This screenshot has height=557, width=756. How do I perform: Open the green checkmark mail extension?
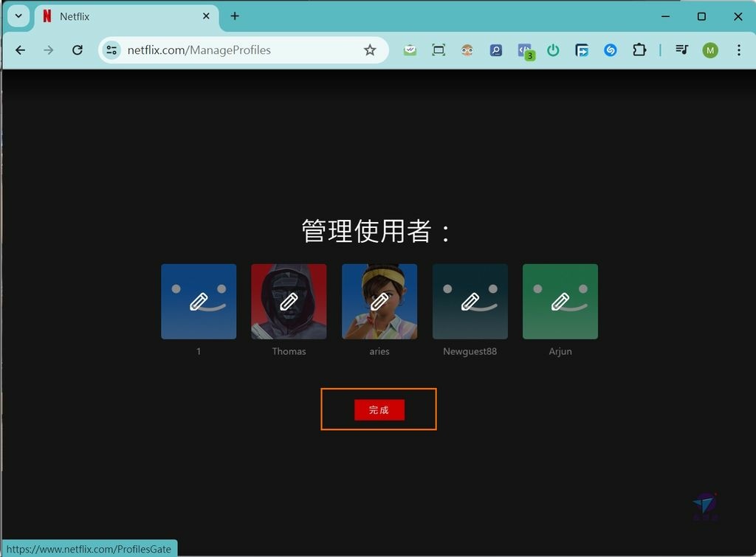coord(410,50)
